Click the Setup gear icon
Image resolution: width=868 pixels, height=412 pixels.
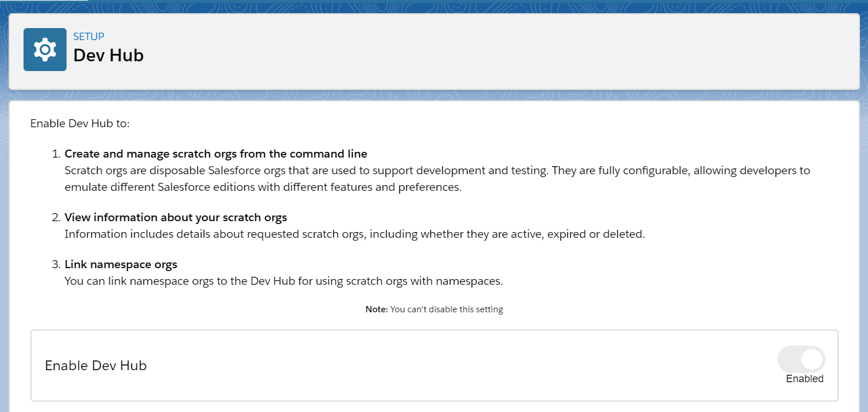click(45, 50)
